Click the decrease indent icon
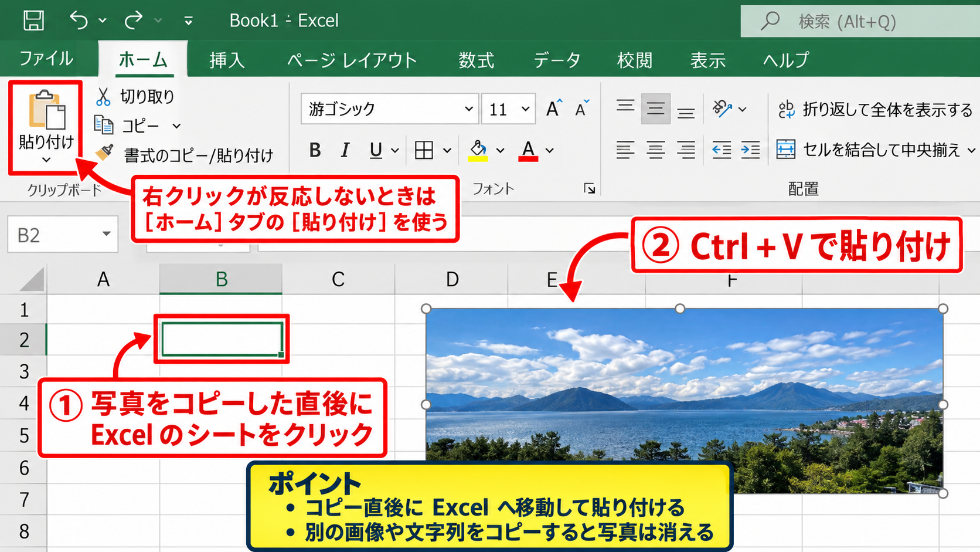 pyautogui.click(x=722, y=150)
